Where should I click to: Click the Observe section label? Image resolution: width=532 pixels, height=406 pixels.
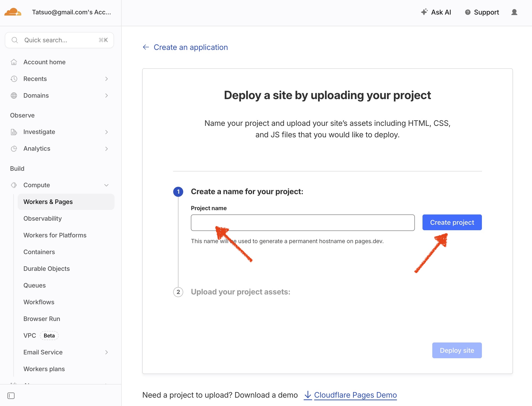[22, 115]
